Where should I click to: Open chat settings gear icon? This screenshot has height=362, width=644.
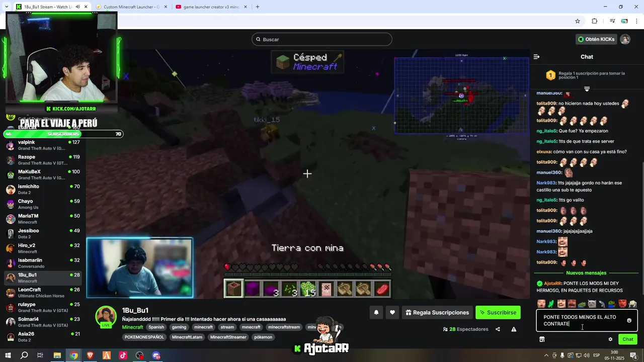(610, 339)
